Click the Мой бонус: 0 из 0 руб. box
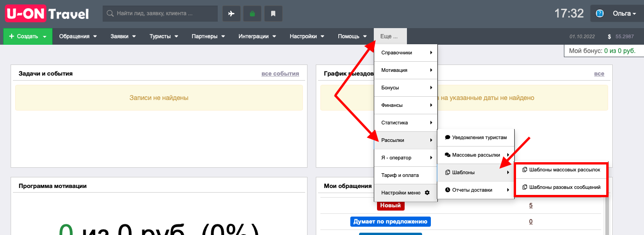644x235 pixels. point(604,51)
